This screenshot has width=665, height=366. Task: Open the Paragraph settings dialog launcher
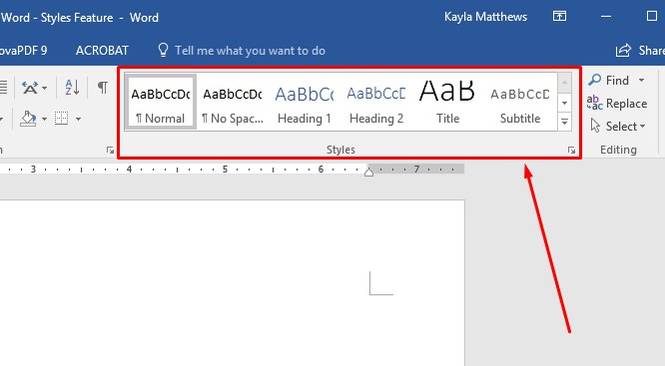click(110, 150)
